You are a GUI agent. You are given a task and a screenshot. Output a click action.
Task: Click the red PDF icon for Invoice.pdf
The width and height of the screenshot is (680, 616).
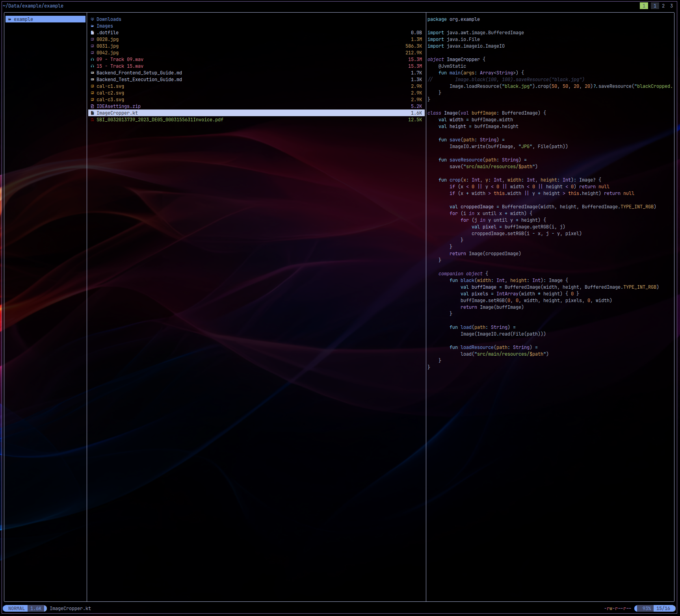point(92,120)
